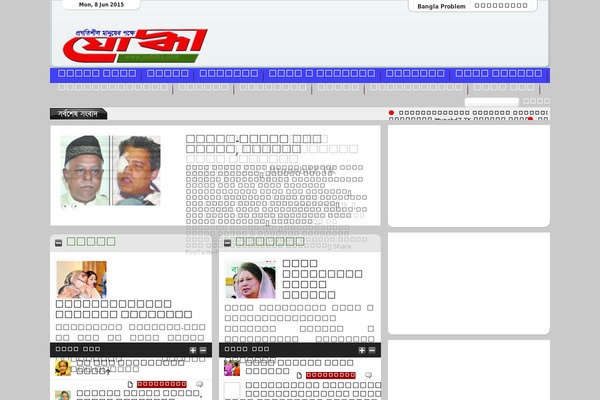
Task: Open document icon beside left column red button
Action: click(130, 384)
